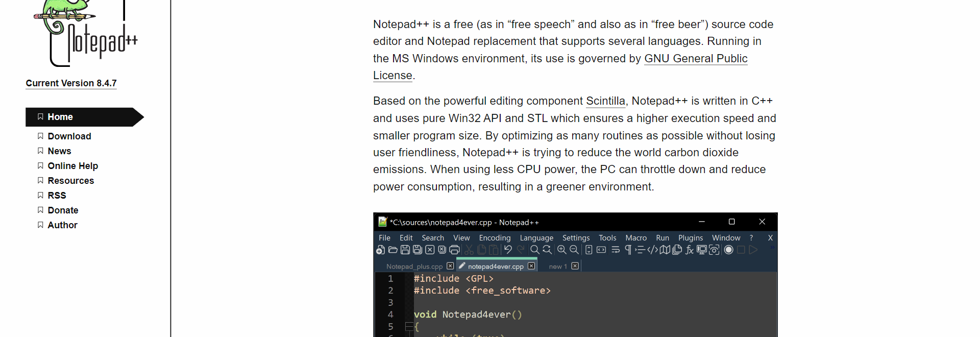This screenshot has height=337, width=980.
Task: Expand the toolbar overflow chevron
Action: click(772, 247)
